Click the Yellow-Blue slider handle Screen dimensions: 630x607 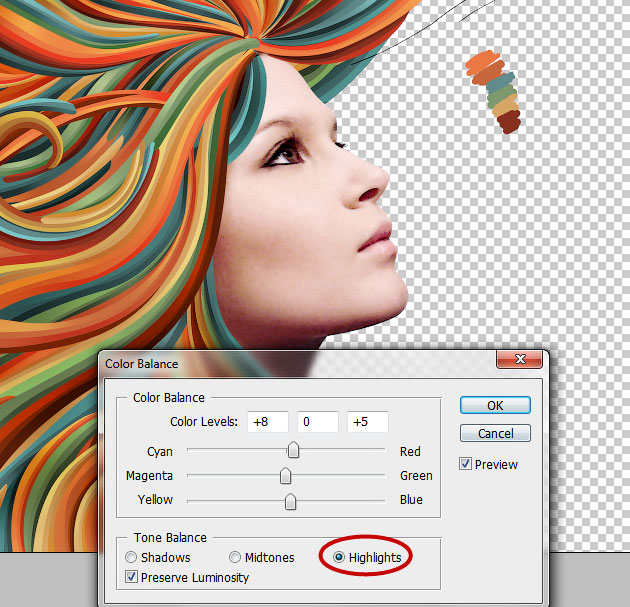(x=290, y=501)
